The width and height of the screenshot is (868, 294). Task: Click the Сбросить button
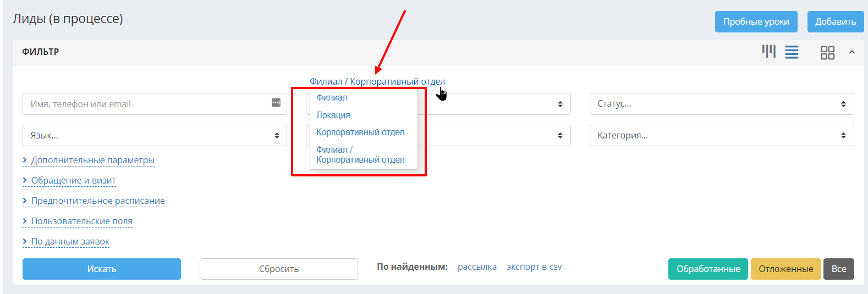[279, 269]
